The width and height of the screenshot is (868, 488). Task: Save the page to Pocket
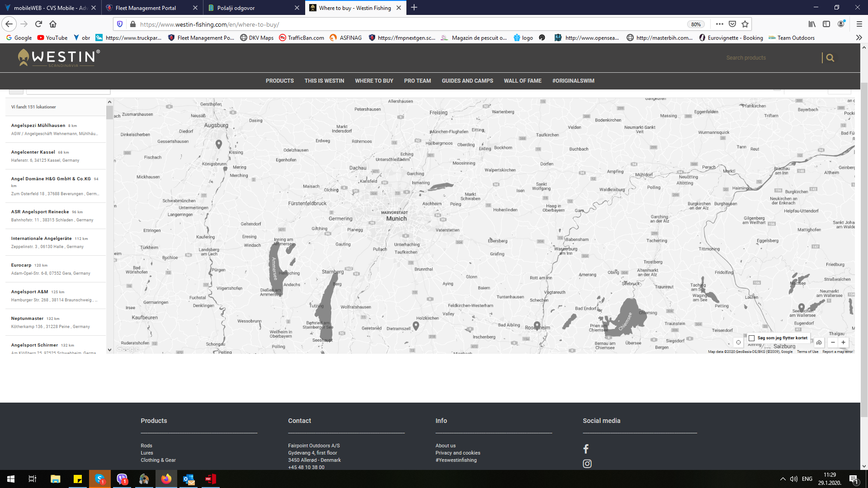[x=732, y=24]
